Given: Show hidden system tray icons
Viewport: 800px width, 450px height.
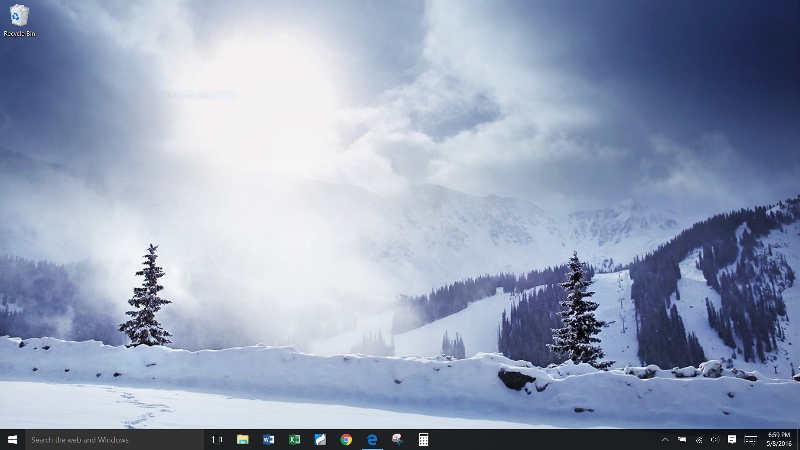Looking at the screenshot, I should click(665, 439).
